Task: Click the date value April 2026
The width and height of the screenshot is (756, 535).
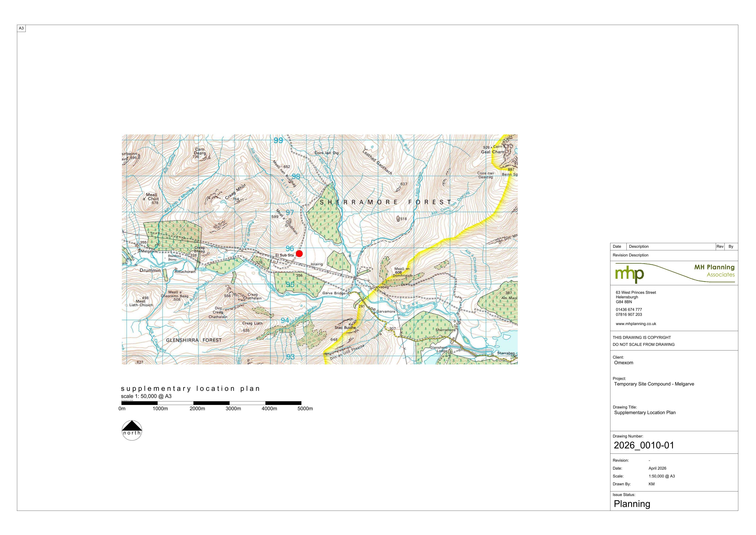Action: click(x=657, y=468)
